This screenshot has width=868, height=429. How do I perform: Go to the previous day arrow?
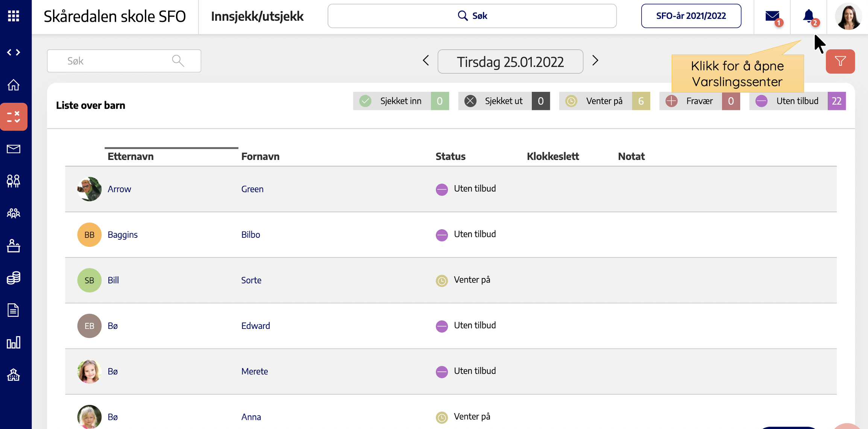click(426, 60)
